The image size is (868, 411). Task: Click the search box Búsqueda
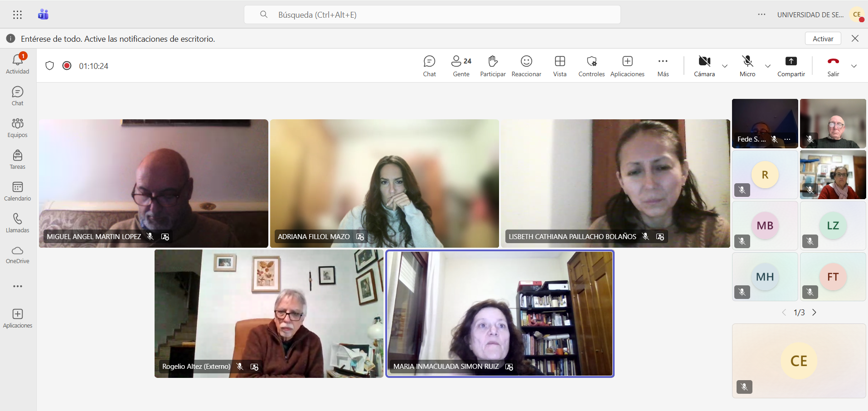click(x=432, y=15)
